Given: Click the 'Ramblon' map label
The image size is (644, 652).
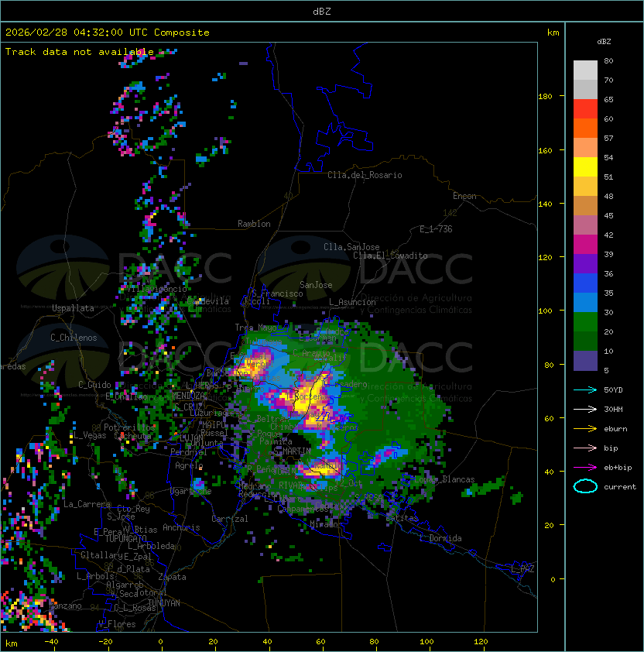Looking at the screenshot, I should 254,224.
